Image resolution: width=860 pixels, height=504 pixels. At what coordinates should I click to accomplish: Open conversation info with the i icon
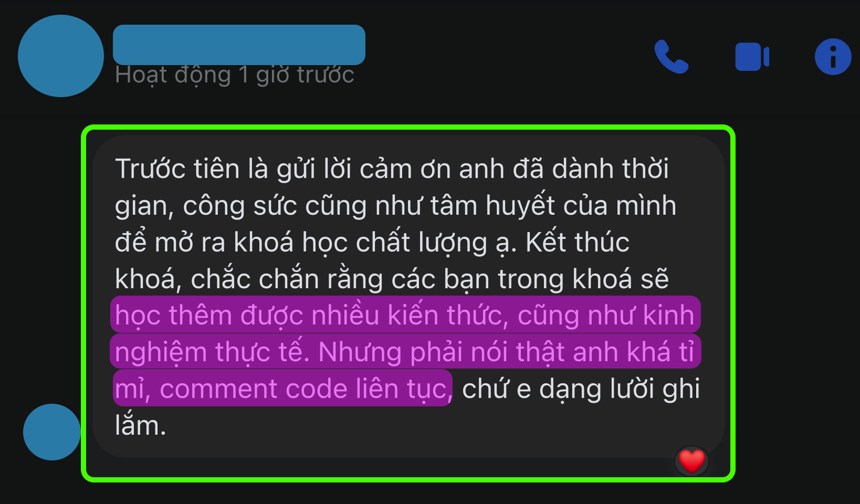[833, 57]
